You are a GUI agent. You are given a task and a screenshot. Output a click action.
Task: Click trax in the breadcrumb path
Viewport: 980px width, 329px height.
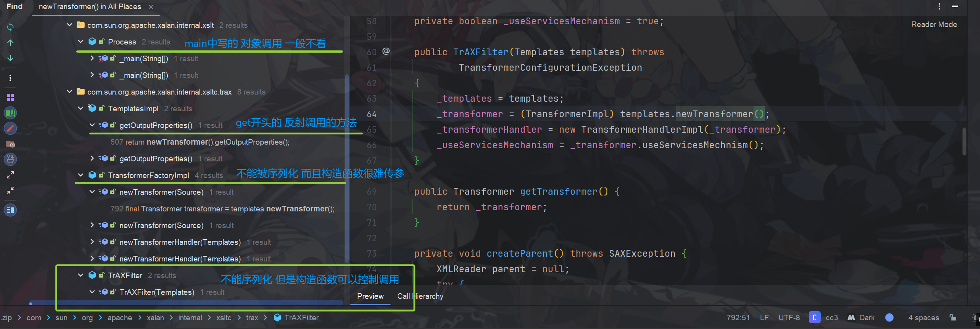pyautogui.click(x=252, y=317)
